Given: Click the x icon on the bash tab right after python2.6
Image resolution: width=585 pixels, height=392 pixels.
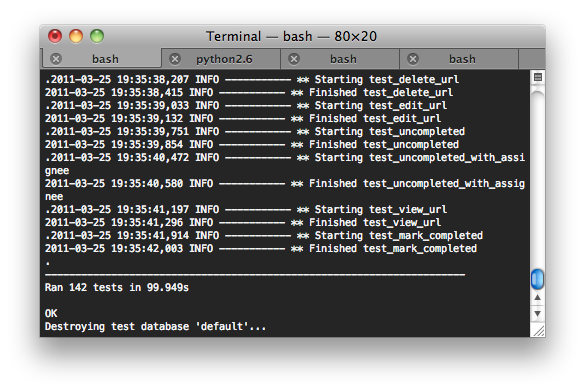Looking at the screenshot, I should tap(294, 59).
